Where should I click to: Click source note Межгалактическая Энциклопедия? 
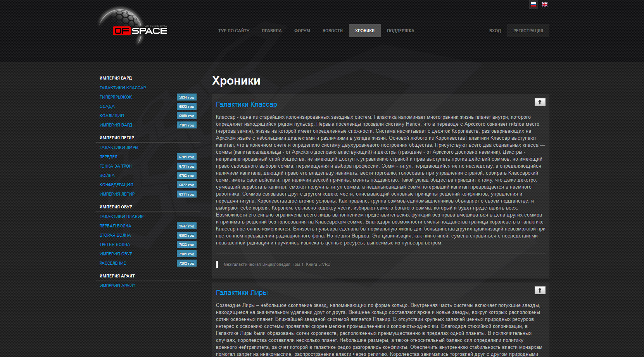(277, 264)
